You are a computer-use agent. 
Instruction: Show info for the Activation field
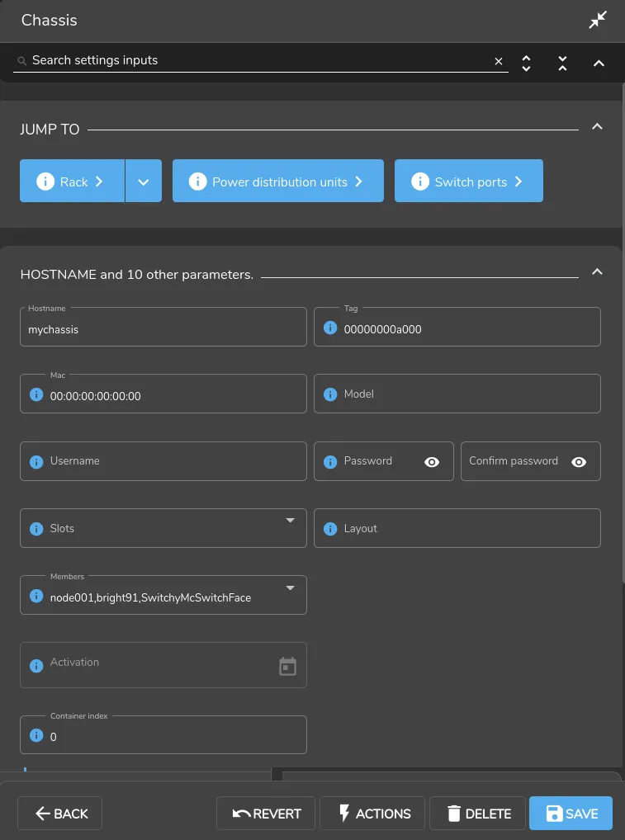[36, 666]
